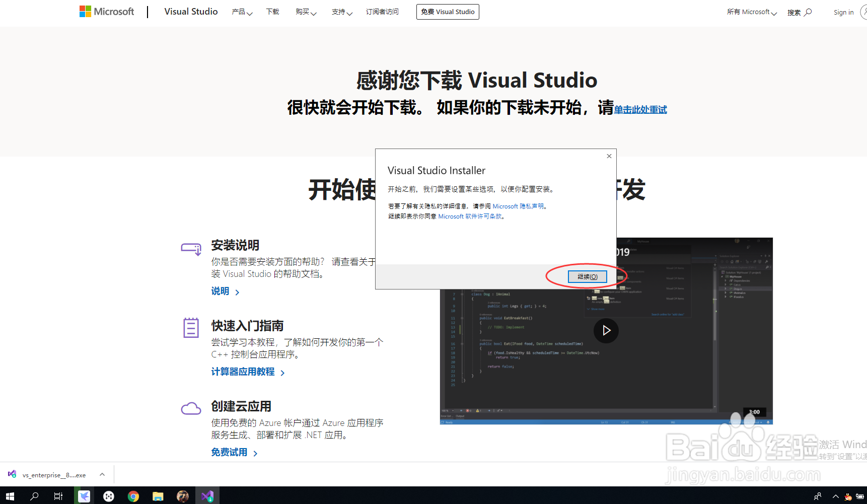This screenshot has height=504, width=867.
Task: Open Visual Studio Installer taskbar icon
Action: tap(207, 496)
